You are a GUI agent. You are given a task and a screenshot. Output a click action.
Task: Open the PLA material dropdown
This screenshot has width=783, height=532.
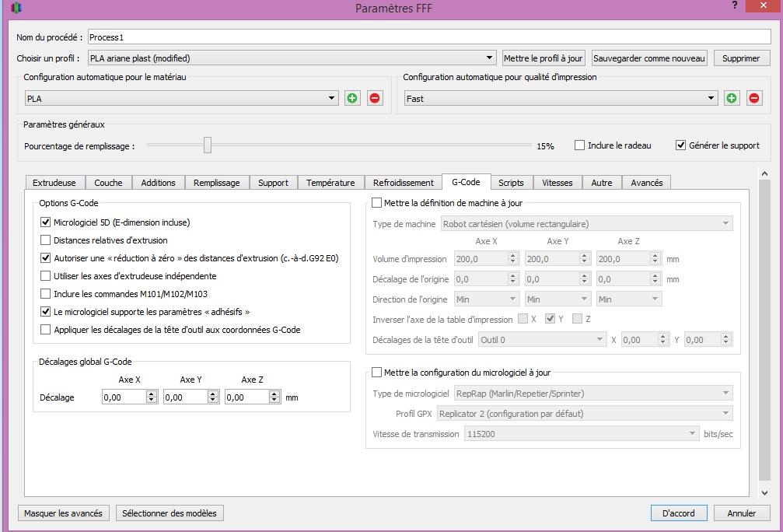pos(182,99)
